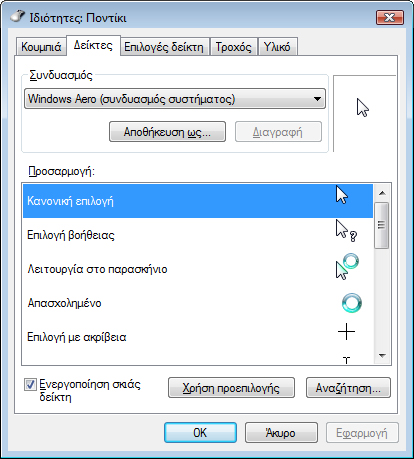Select the Λειτουργία στο παρασκήνιο cursor icon
This screenshot has height=459, width=414.
point(347,266)
